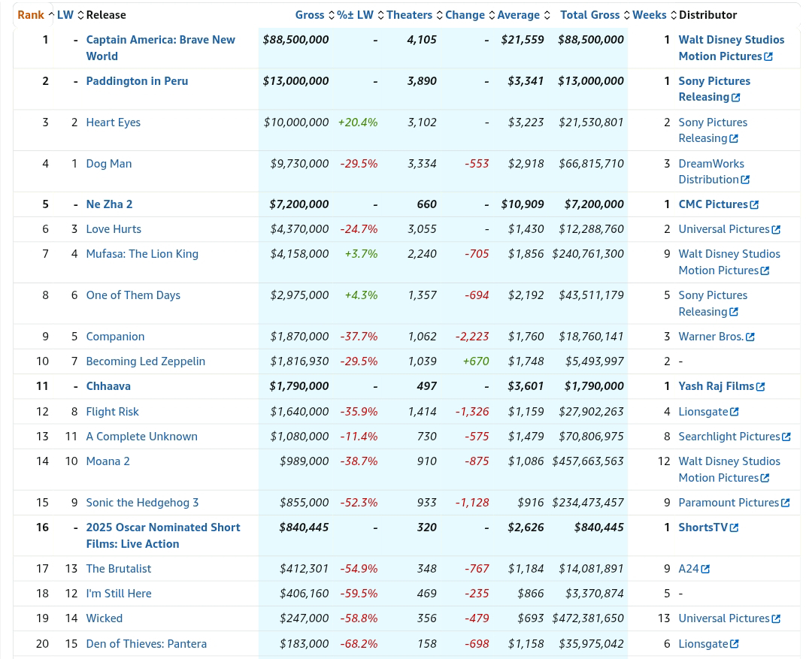812x659 pixels.
Task: View The Brutalist release page
Action: [x=119, y=569]
